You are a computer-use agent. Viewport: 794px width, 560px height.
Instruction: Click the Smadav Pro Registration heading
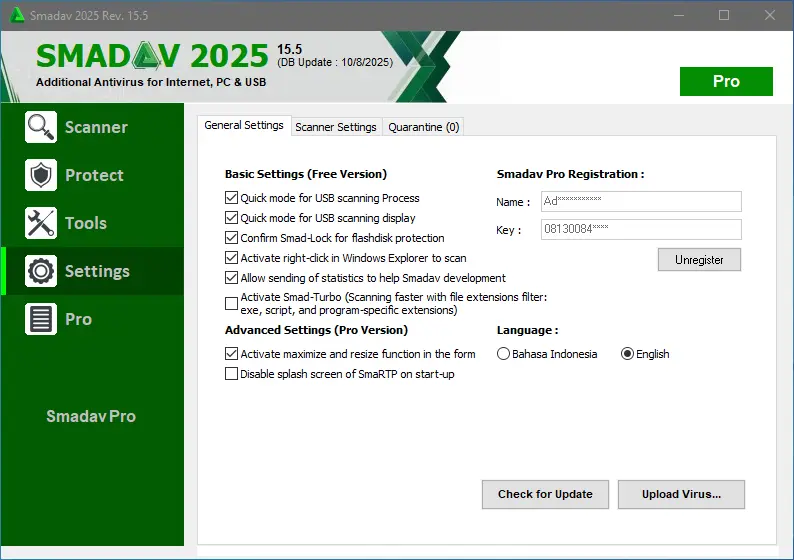(570, 174)
